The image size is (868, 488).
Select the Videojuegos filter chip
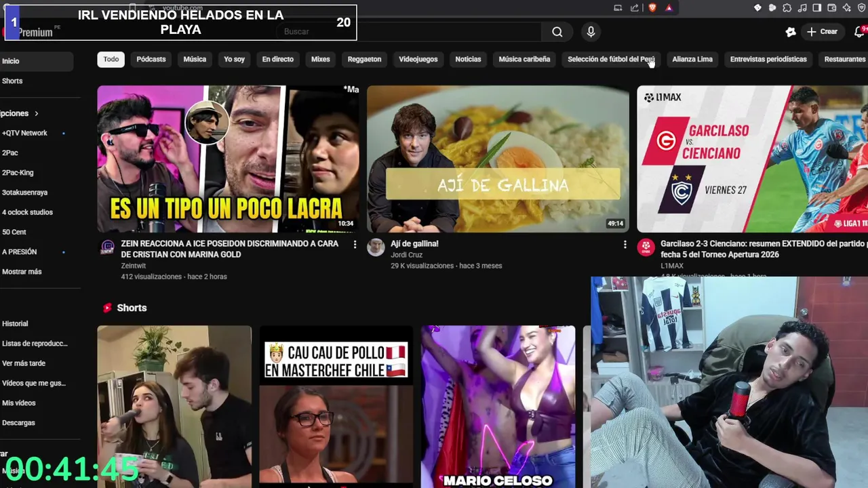point(418,59)
